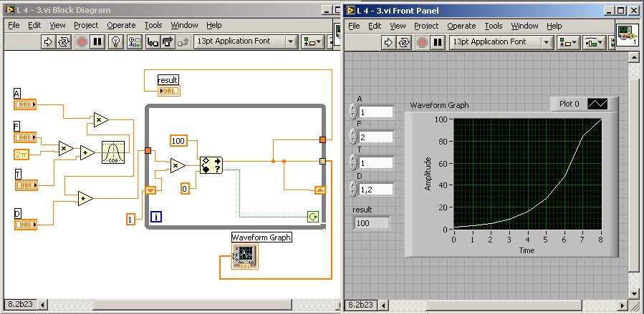Select the D control DBL terminal
This screenshot has height=314, width=644.
click(x=26, y=225)
